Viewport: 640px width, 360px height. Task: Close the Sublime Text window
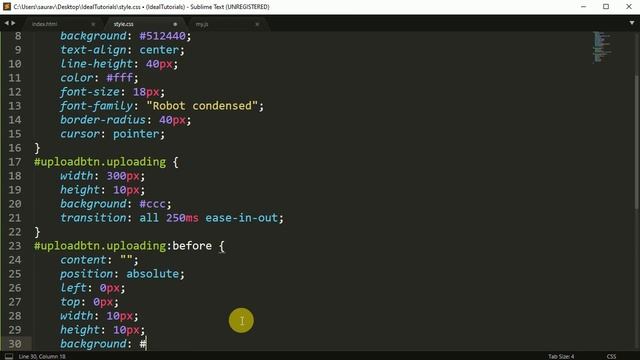pyautogui.click(x=629, y=7)
